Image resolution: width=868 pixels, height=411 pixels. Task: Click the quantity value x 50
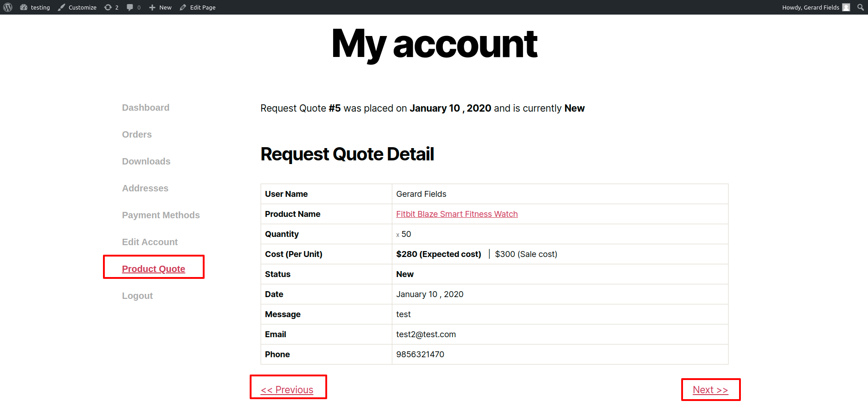tap(404, 234)
